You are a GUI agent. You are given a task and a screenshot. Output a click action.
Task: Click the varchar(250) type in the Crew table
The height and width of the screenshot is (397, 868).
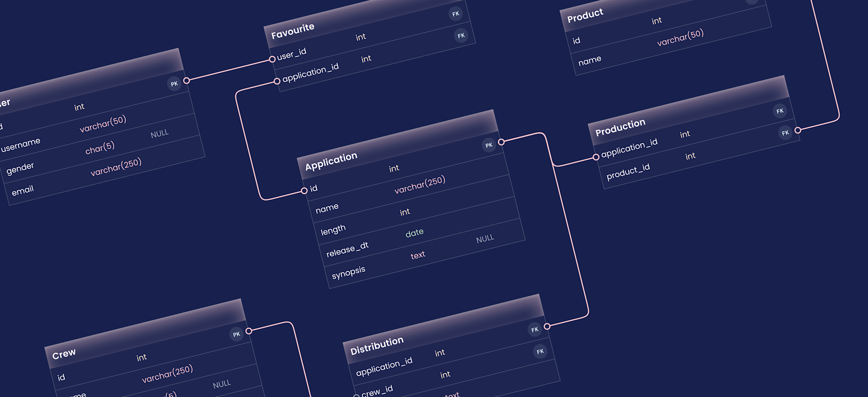point(167,374)
